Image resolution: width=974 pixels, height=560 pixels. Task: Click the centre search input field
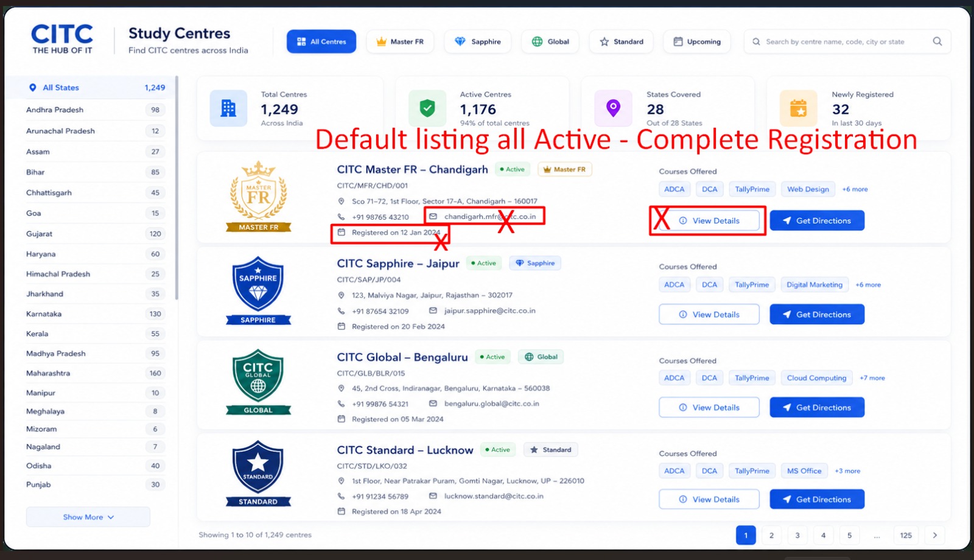tap(847, 41)
